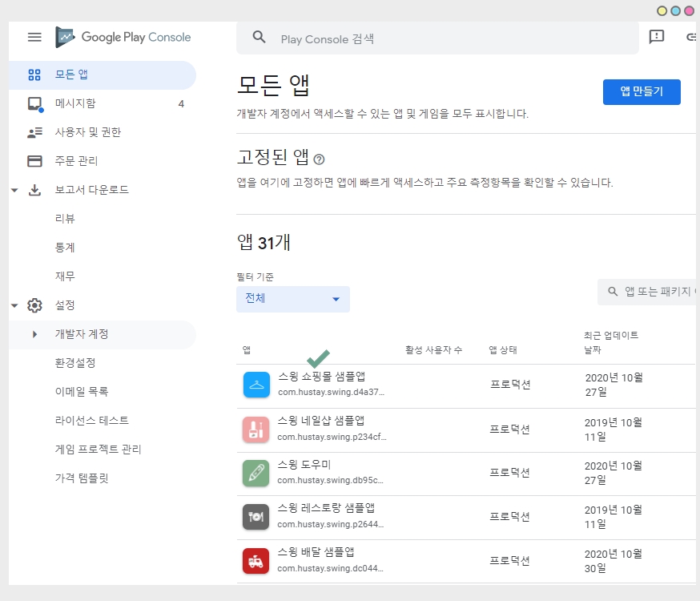
Task: Open the hamburger navigation menu
Action: 34,37
